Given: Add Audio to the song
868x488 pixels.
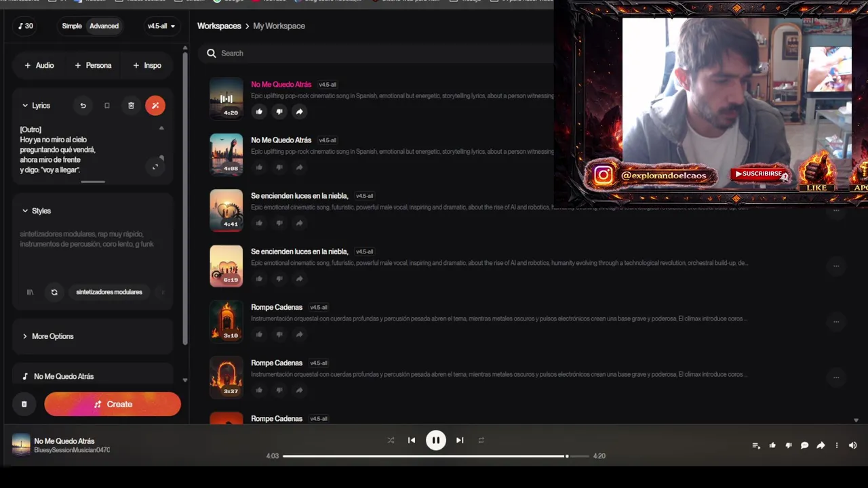Looking at the screenshot, I should pyautogui.click(x=39, y=65).
